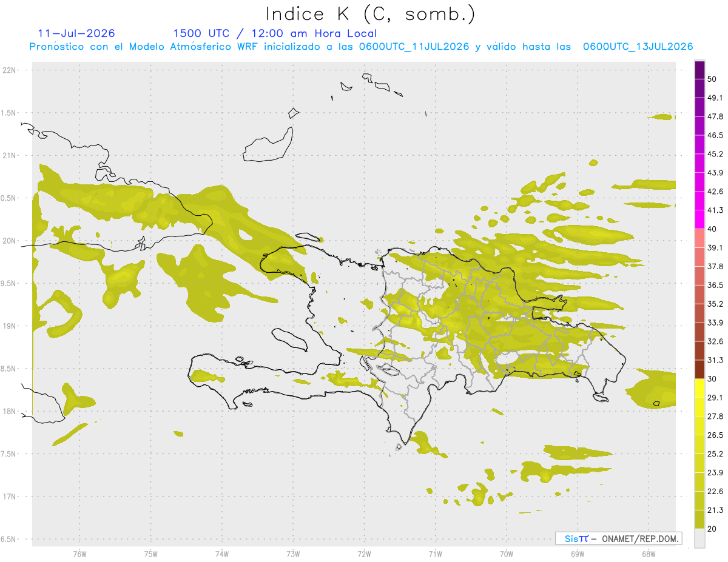Click the '69W' longitude axis label

[x=578, y=554]
